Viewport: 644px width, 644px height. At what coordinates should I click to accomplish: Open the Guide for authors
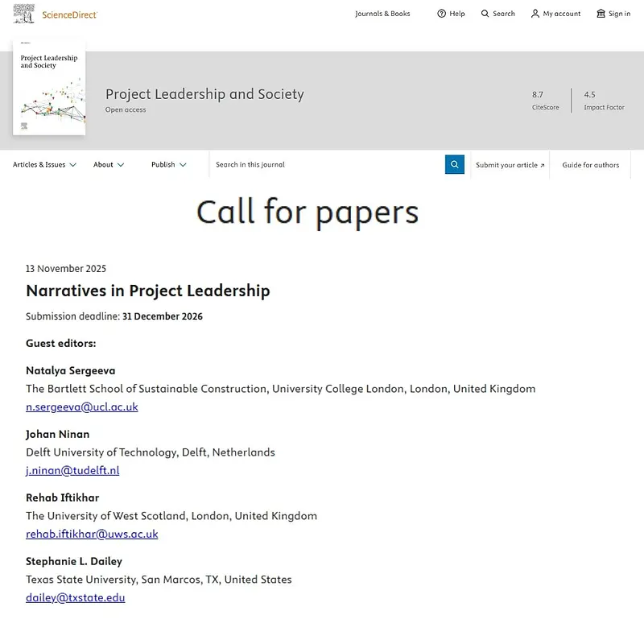590,164
